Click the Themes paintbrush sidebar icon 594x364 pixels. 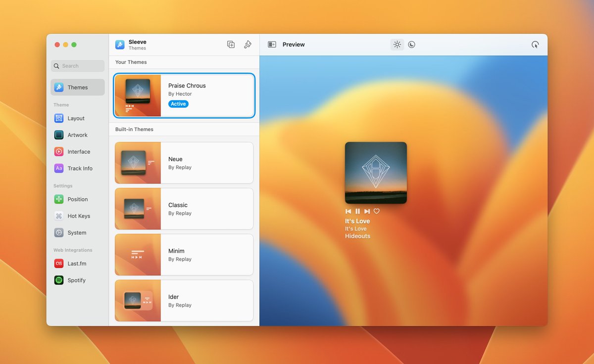59,87
